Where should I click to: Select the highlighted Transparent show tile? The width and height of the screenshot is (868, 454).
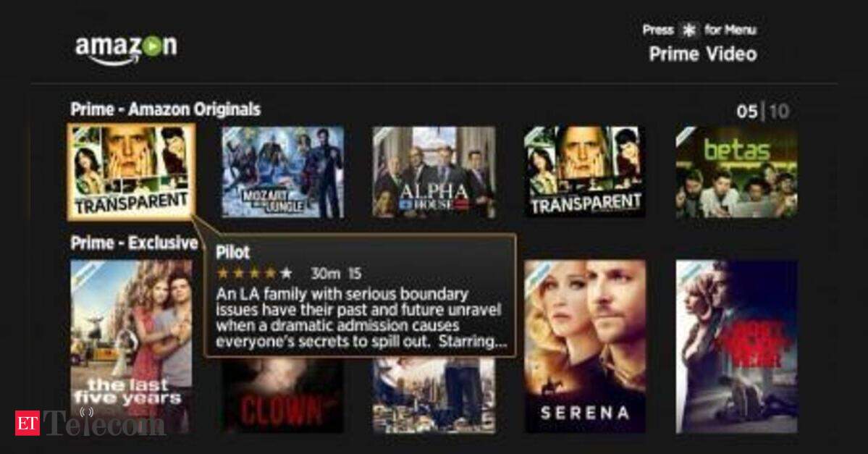tap(131, 172)
